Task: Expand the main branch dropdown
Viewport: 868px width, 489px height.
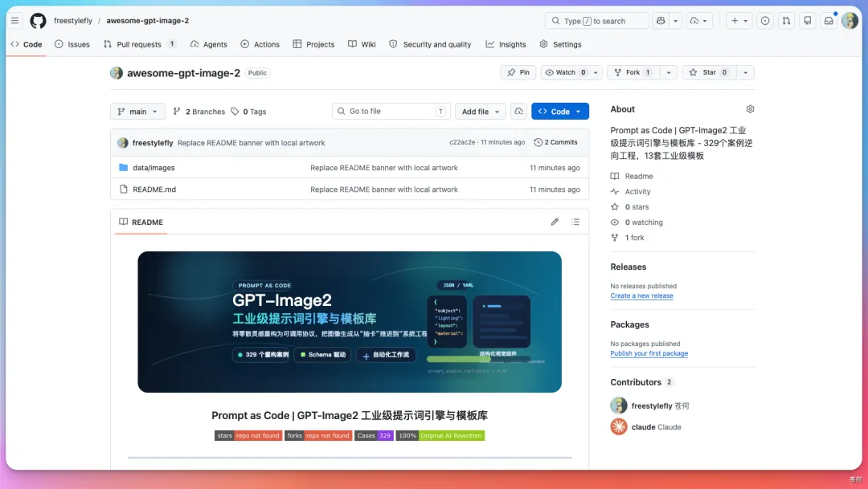Action: [138, 112]
